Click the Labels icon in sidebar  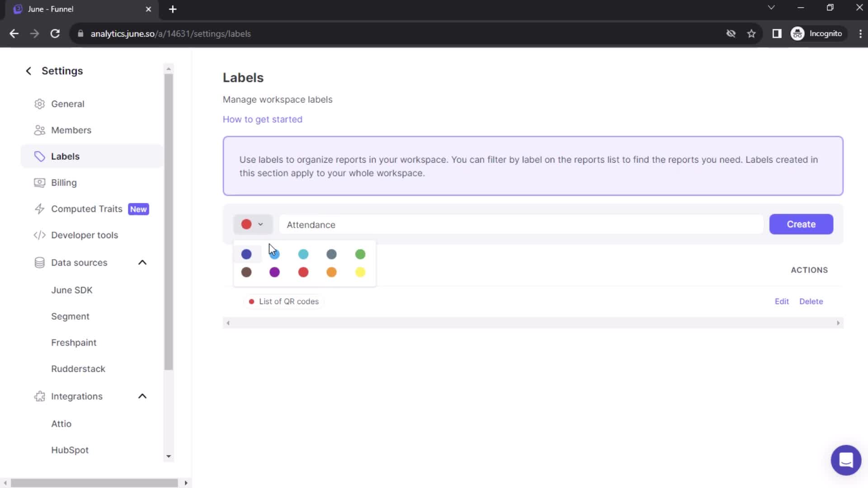pos(39,155)
